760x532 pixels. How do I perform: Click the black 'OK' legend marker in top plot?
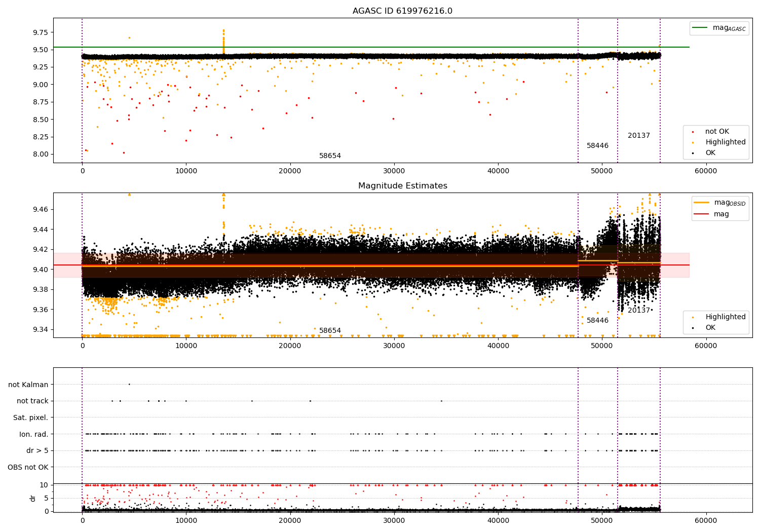click(693, 153)
